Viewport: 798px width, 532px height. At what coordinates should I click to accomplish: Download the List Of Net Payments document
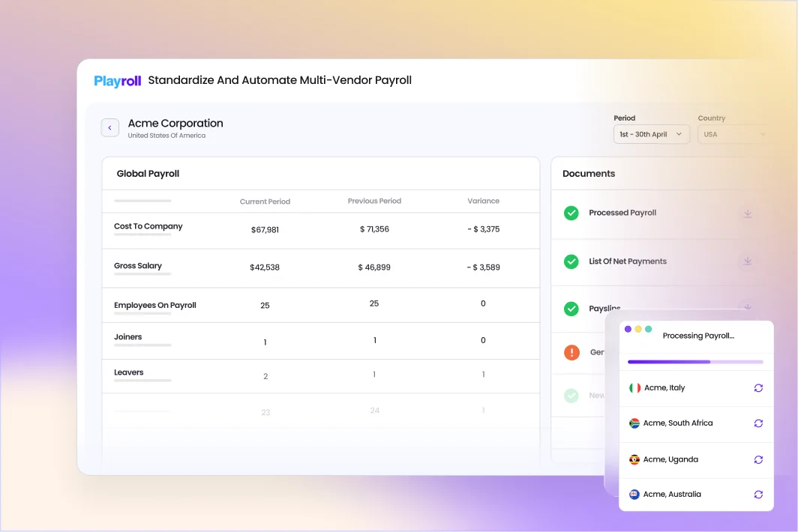pyautogui.click(x=747, y=261)
